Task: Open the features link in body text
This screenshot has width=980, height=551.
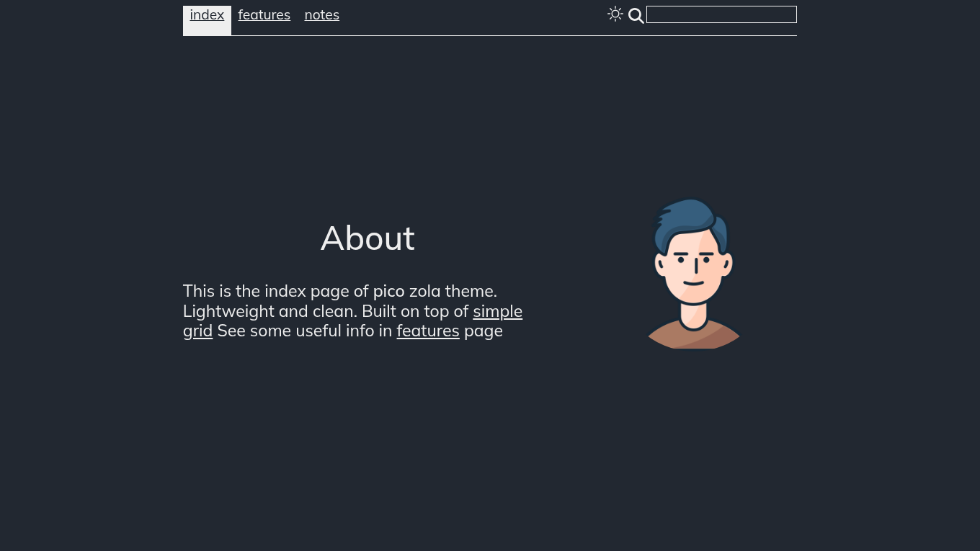Action: point(428,331)
